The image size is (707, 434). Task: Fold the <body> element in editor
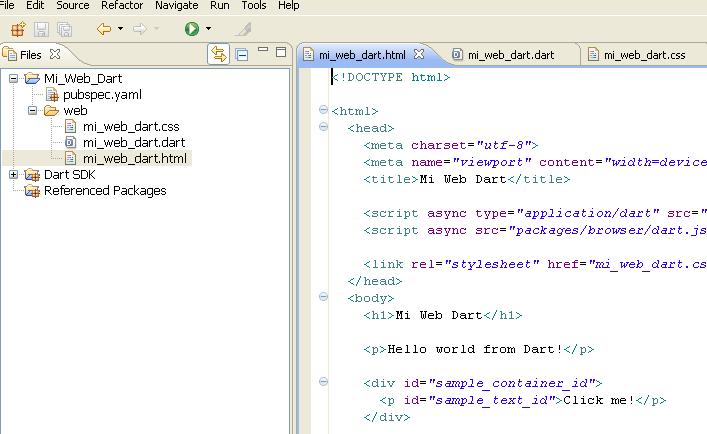tap(323, 297)
